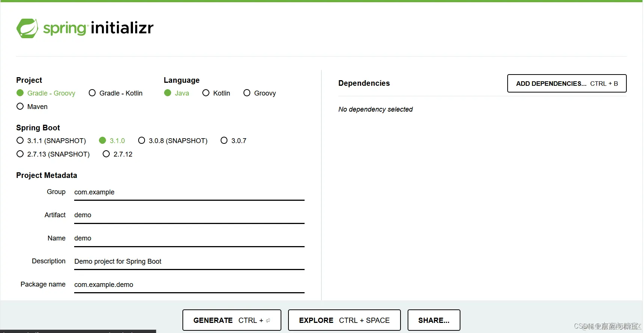Click the 'No dependency selected' text
Screen dimensions: 644x333
[375, 109]
